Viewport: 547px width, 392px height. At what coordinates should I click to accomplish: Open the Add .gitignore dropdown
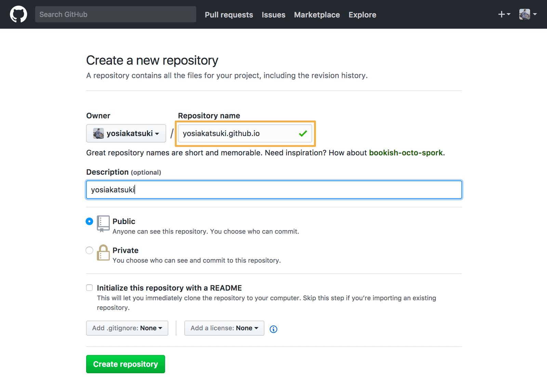tap(127, 328)
